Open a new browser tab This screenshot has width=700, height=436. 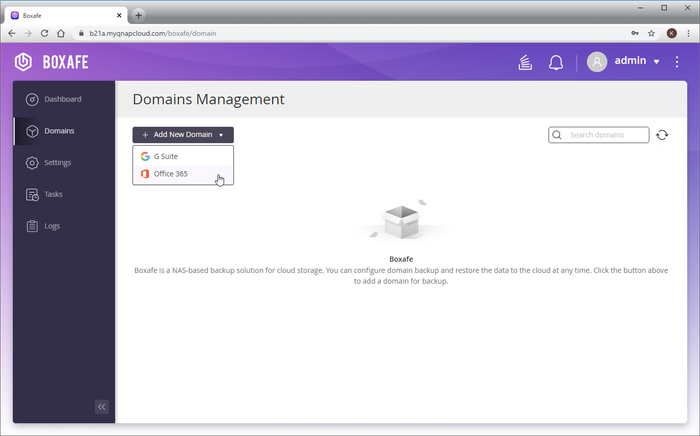(138, 15)
